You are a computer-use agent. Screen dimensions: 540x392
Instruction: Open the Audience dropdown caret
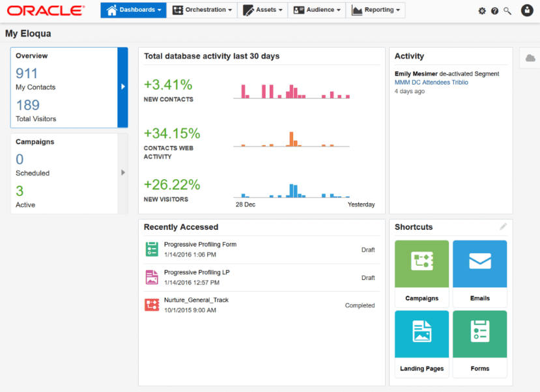[339, 10]
